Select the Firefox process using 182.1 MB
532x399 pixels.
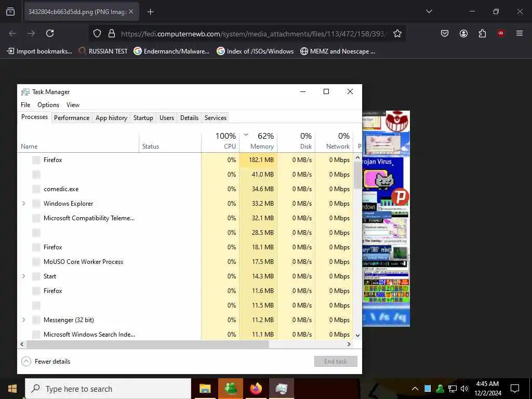point(185,160)
